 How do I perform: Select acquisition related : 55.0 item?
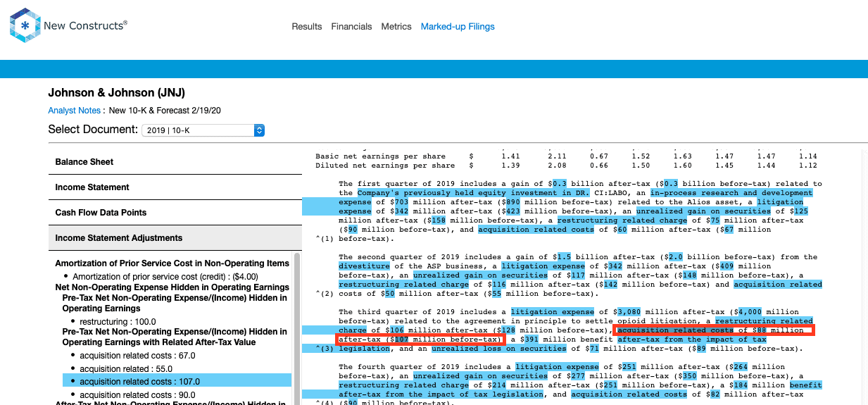click(x=126, y=369)
